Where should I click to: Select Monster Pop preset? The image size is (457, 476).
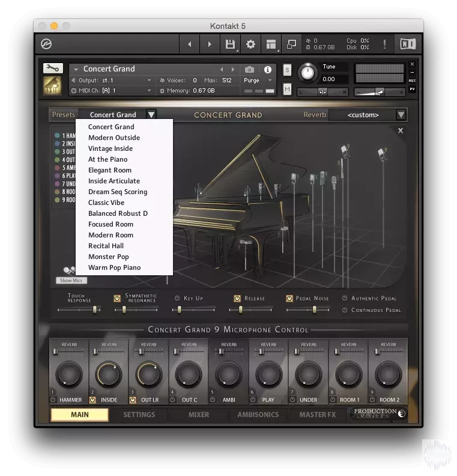click(109, 257)
